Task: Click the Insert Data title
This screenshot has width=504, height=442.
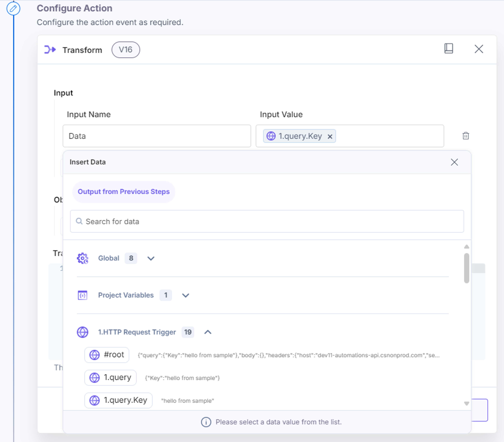Action: 88,162
